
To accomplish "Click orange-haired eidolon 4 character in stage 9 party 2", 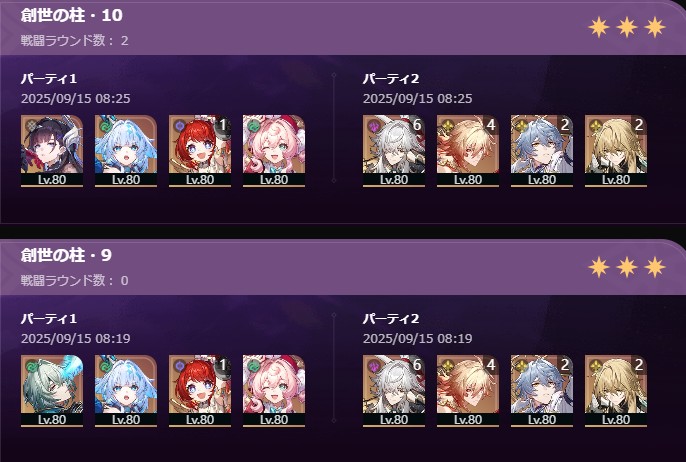I will pos(468,391).
